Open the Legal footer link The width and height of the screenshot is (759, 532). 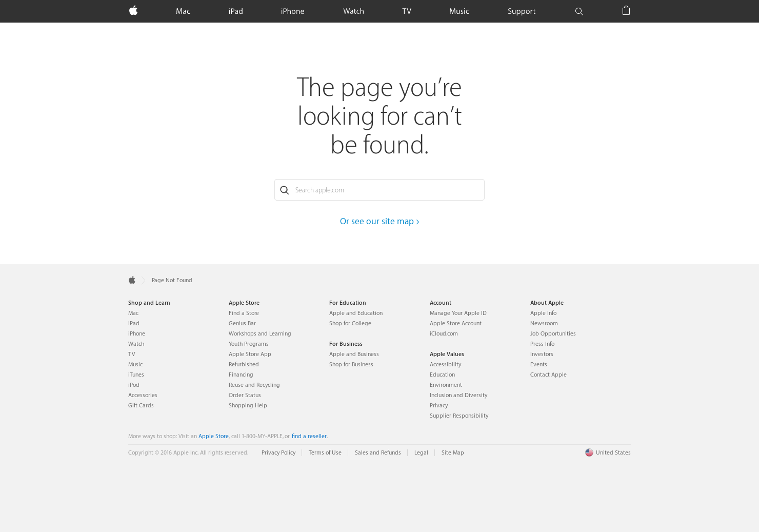[421, 452]
